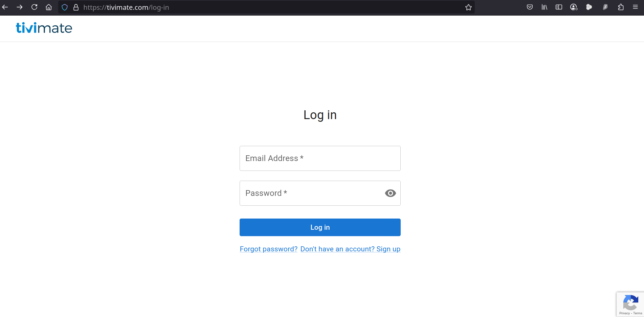
Task: Go back to previous page
Action: tap(5, 7)
